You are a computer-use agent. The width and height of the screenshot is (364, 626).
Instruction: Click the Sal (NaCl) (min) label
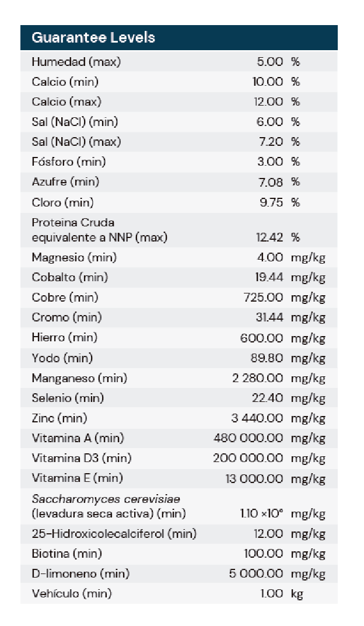[75, 121]
